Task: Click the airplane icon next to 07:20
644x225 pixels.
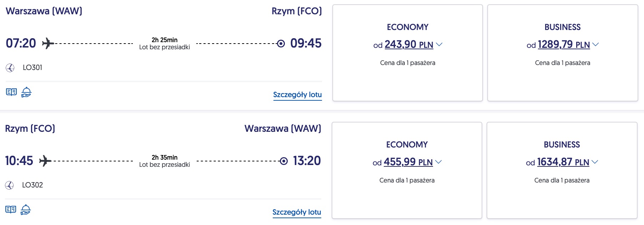Action: tap(48, 44)
